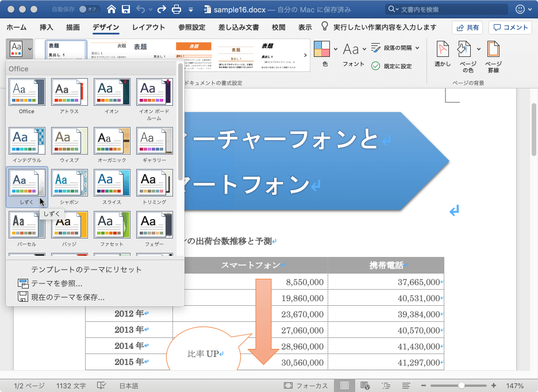Click テーマを参照... menu item
Image resolution: width=538 pixels, height=392 pixels.
50,283
